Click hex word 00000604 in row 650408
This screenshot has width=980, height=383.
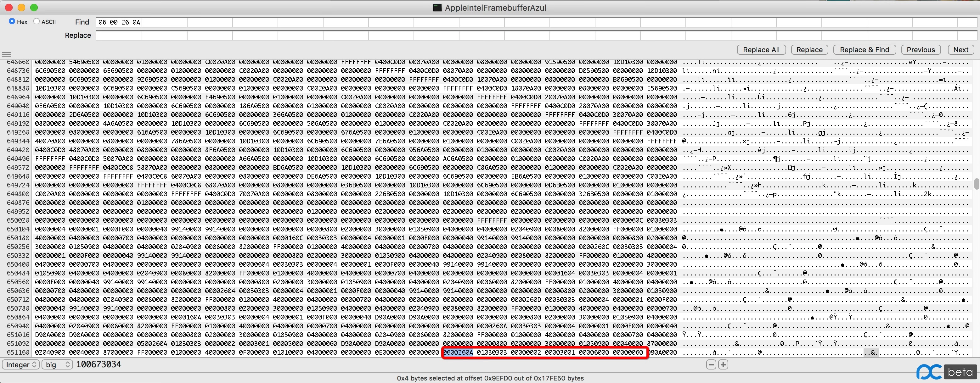[254, 264]
